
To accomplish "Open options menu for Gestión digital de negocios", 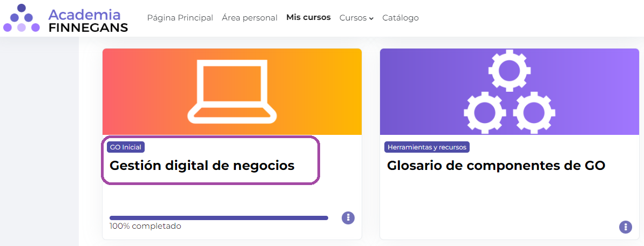I will [x=348, y=217].
